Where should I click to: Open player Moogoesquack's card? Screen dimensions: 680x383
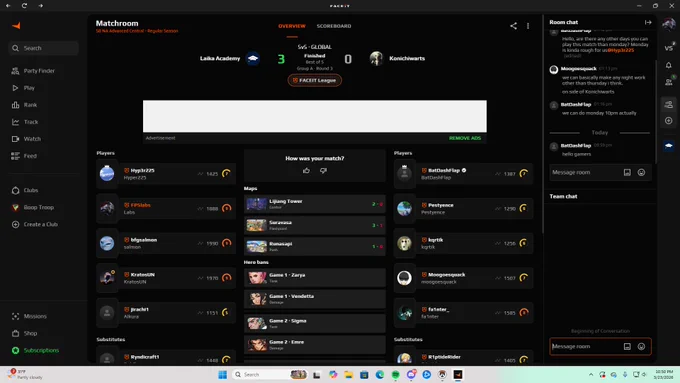tap(464, 278)
